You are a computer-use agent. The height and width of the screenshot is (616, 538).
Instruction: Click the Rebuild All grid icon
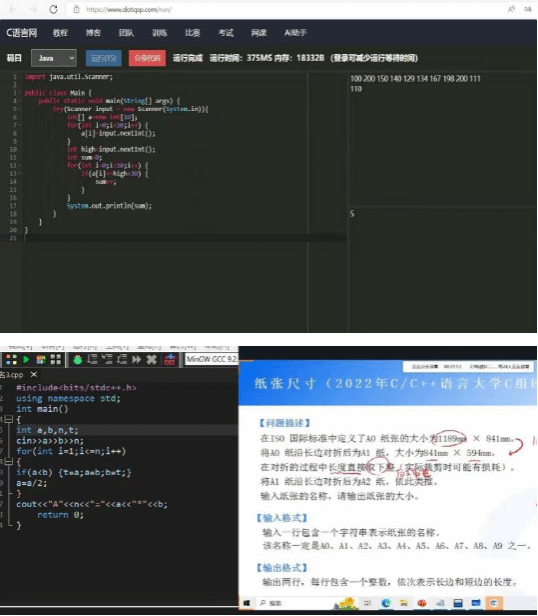coord(55,359)
